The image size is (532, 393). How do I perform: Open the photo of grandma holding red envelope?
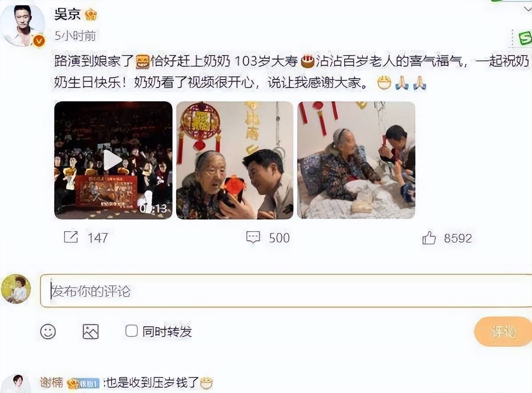[x=234, y=160]
